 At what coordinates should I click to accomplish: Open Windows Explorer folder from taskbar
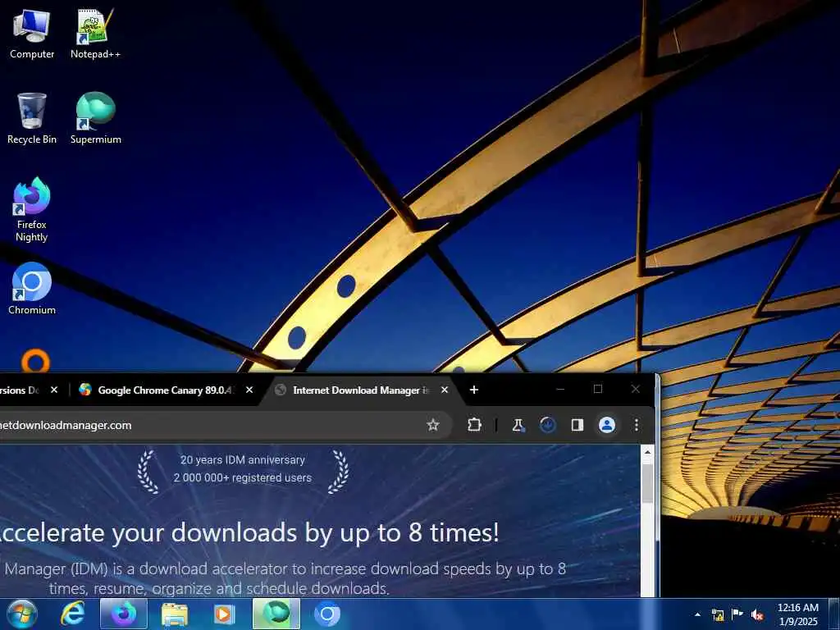click(x=175, y=614)
